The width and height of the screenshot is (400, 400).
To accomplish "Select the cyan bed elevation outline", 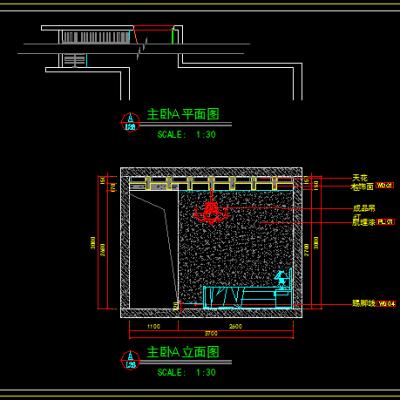I will [x=247, y=297].
